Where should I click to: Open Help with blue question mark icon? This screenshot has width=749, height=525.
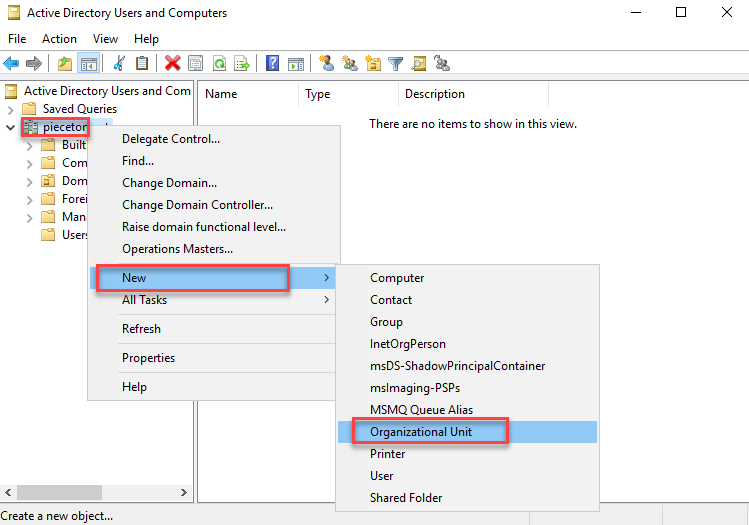[x=272, y=63]
